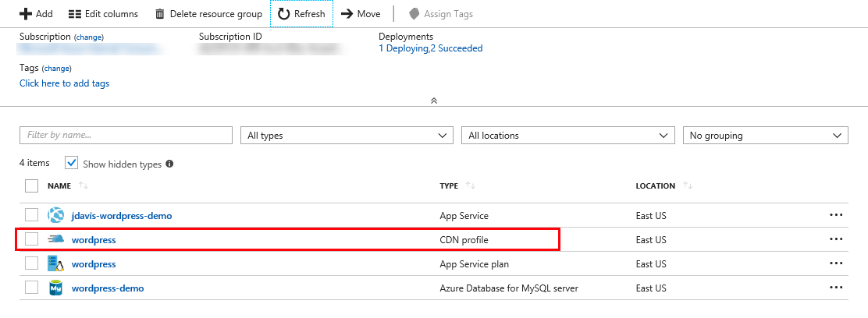Click change link next to Tags
The width and height of the screenshot is (868, 318).
56,69
